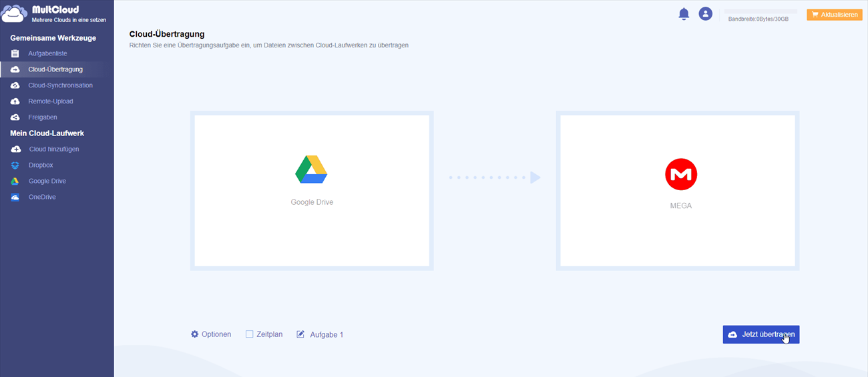This screenshot has height=377, width=868.
Task: Open Cloud-Synchronisation menu item
Action: [61, 85]
